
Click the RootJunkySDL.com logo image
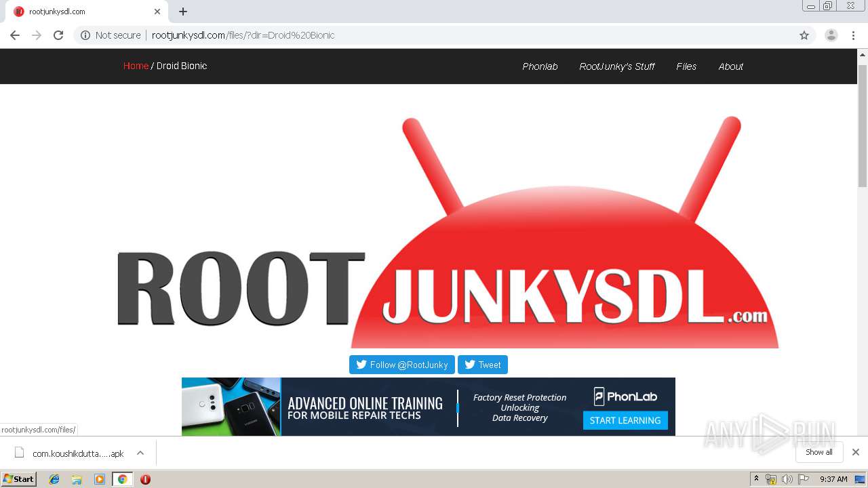[x=448, y=232]
